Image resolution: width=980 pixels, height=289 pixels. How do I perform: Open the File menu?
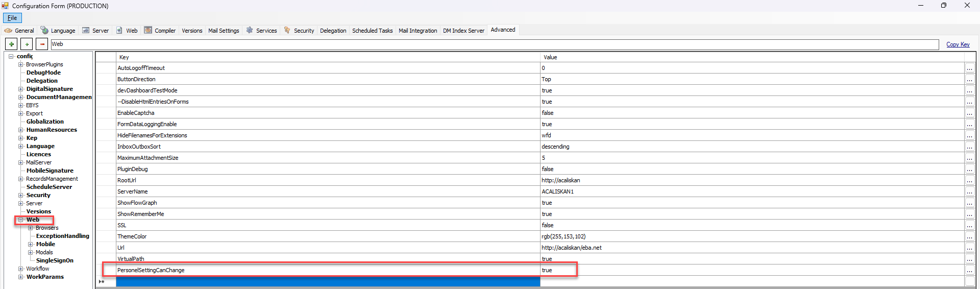(12, 18)
